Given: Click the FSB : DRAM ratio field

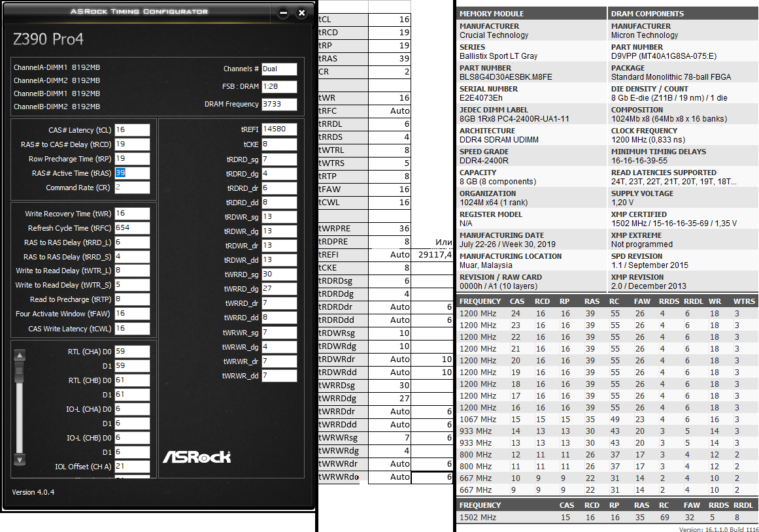Looking at the screenshot, I should [279, 86].
